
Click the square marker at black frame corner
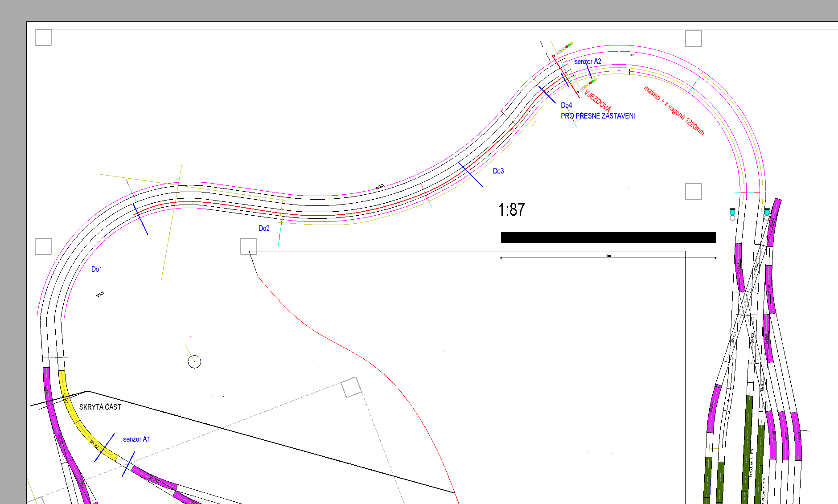249,246
